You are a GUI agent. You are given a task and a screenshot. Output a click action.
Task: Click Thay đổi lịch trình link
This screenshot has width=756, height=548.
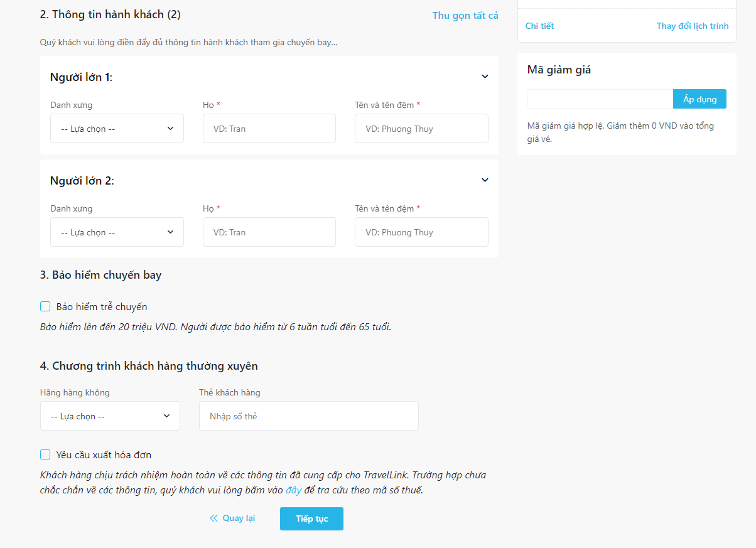tap(692, 26)
